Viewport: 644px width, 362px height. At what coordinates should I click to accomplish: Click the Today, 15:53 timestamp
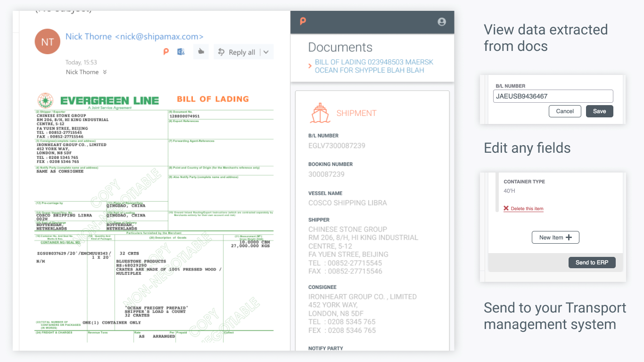[81, 62]
